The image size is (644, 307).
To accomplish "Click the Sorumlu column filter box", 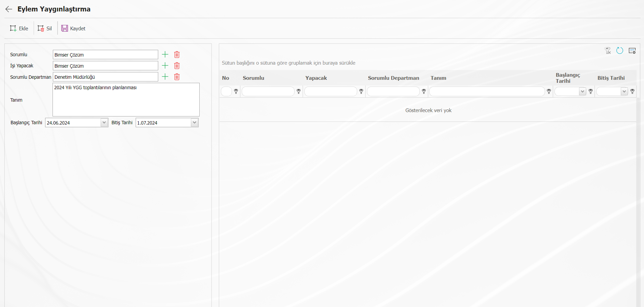I will (268, 91).
